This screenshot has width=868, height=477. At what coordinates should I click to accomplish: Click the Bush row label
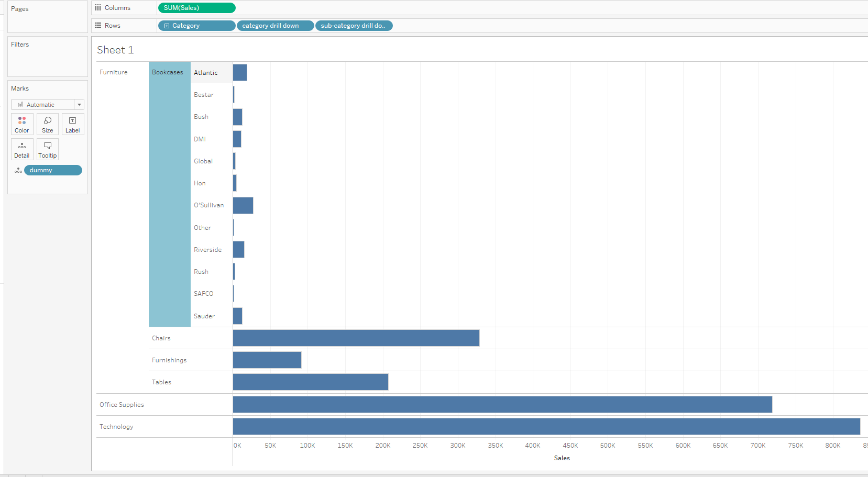(201, 117)
